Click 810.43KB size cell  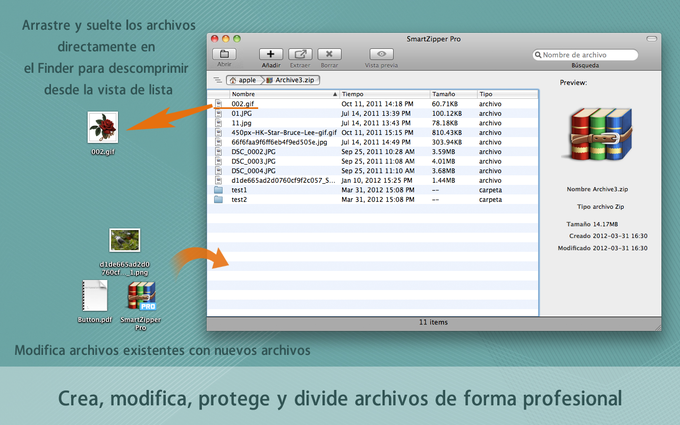click(x=447, y=132)
